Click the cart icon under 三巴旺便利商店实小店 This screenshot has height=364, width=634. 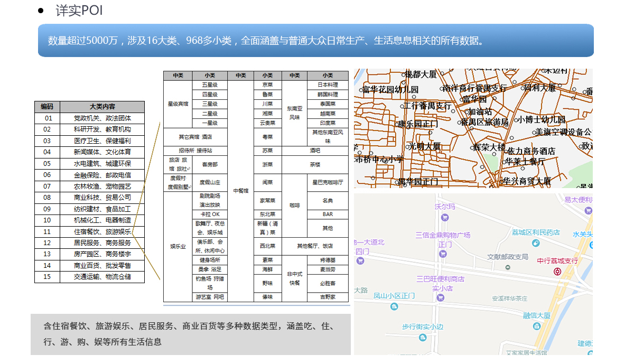coord(440,298)
